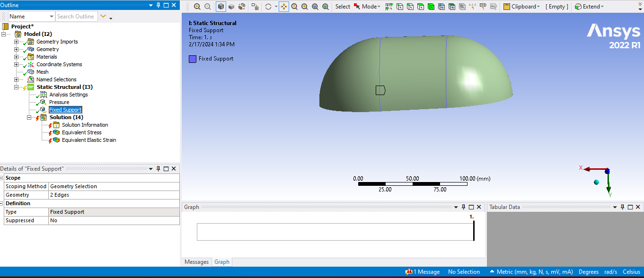This screenshot has width=644, height=278.
Task: Select the shaded solid cube display icon
Action: [x=231, y=7]
